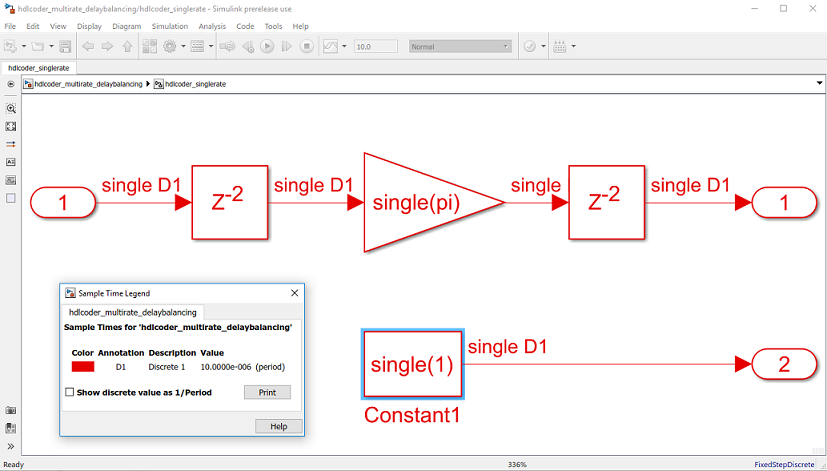Open the breadcrumb bar dropdown arrow
Image resolution: width=827 pixels, height=471 pixels.
pos(819,83)
